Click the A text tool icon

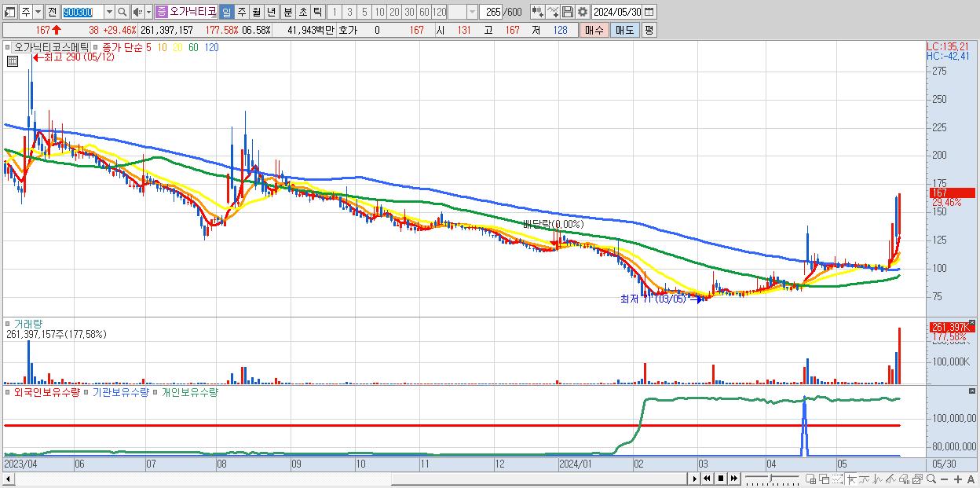coord(971,479)
